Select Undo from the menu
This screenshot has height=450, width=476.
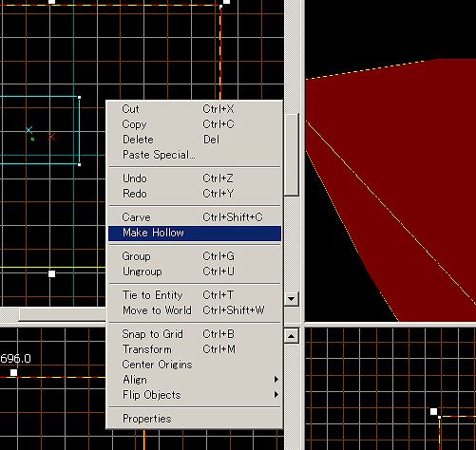coord(195,178)
